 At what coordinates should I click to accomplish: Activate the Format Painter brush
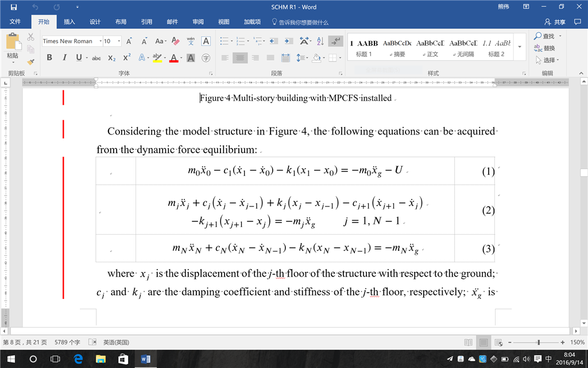(x=31, y=61)
